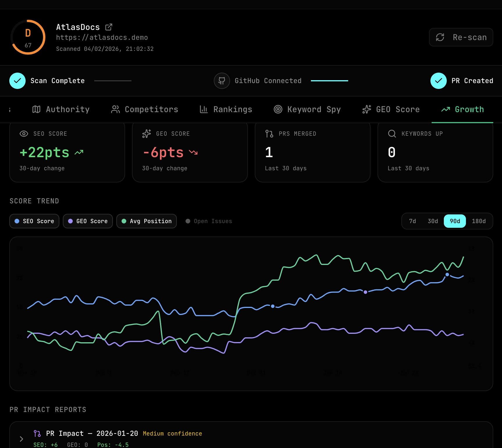This screenshot has height=448, width=502.
Task: Switch to the 7d time range
Action: click(412, 221)
